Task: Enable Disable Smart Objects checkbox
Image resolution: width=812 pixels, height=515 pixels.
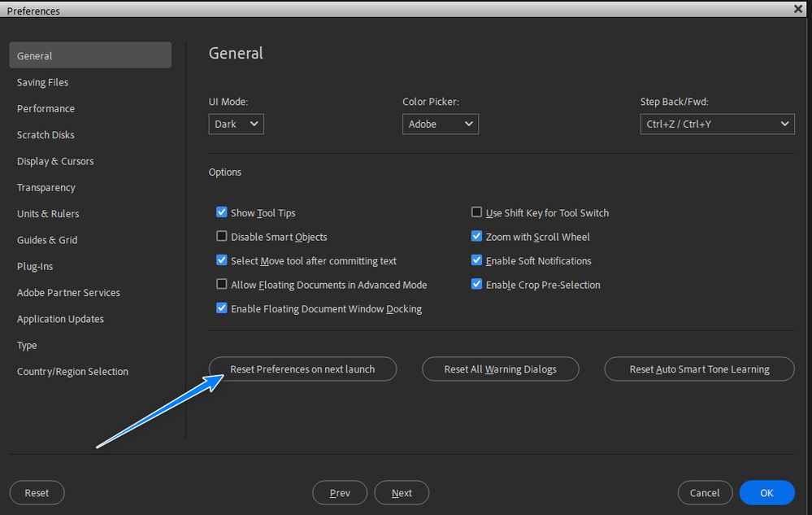Action: pos(222,237)
